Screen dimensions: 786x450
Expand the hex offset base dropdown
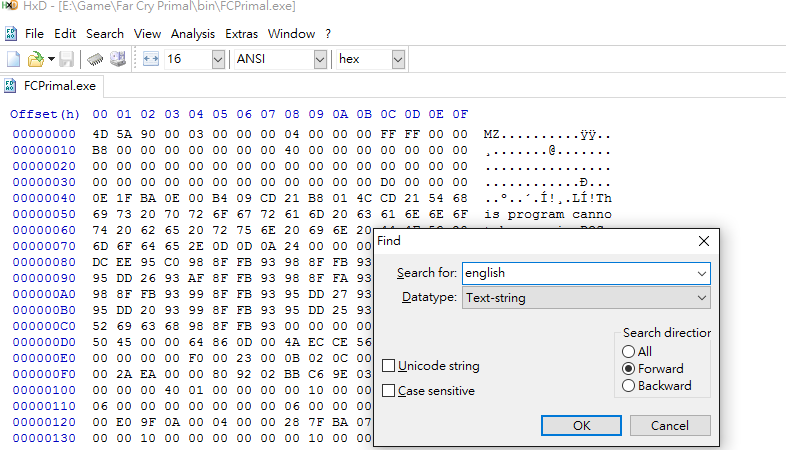(x=398, y=59)
